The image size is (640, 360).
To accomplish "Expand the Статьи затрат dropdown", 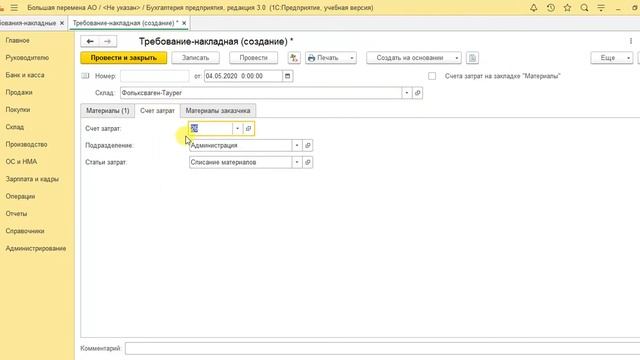I will coord(297,162).
